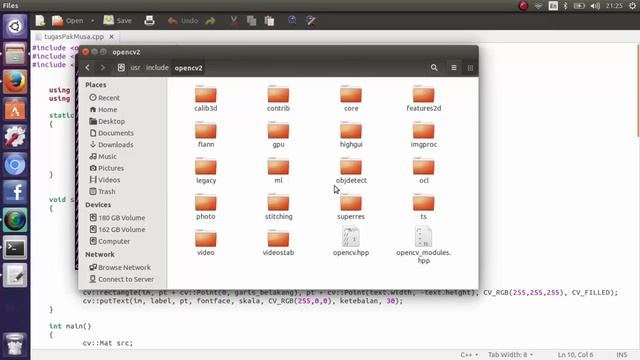Switch file manager to list view

(x=454, y=68)
